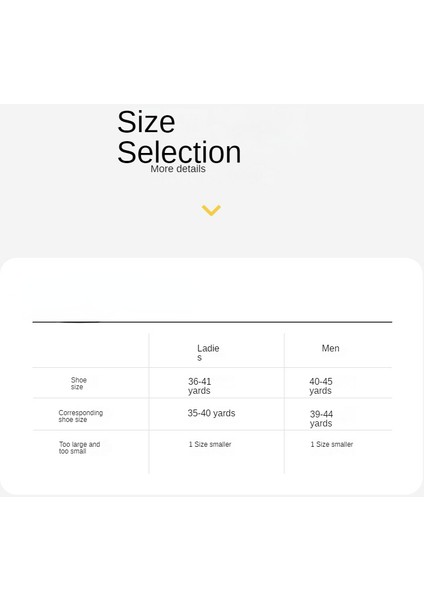Viewport: 424px width, 600px height.
Task: Click the empty top-left table header cell
Action: coord(91,350)
